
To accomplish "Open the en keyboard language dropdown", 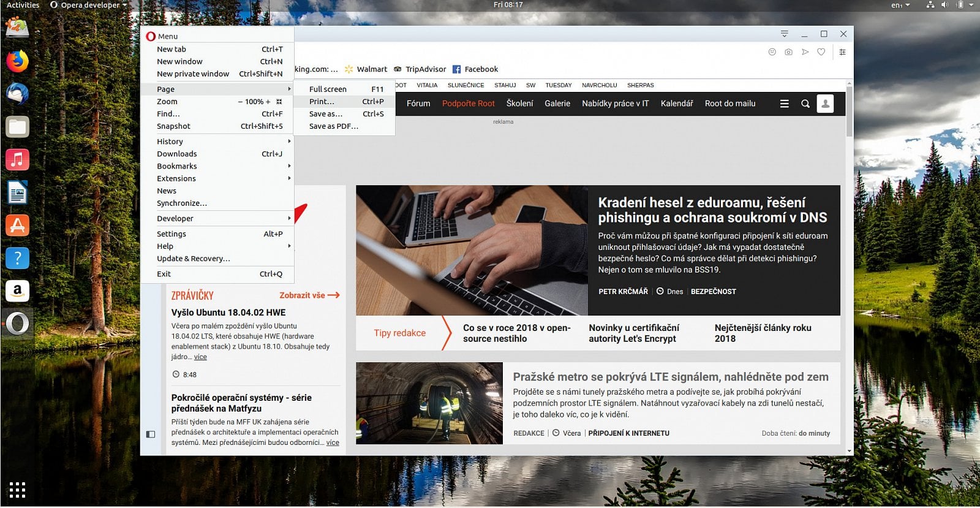I will 900,5.
